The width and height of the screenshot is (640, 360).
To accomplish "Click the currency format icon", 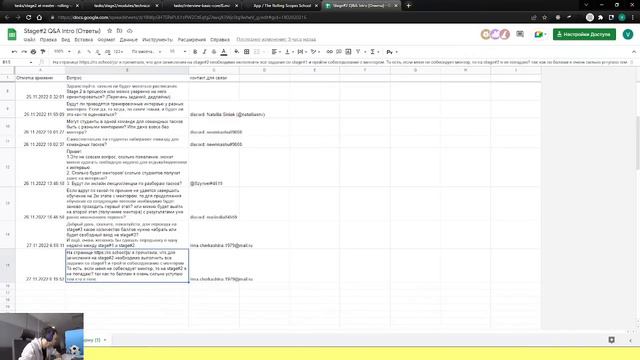I will (x=79, y=52).
